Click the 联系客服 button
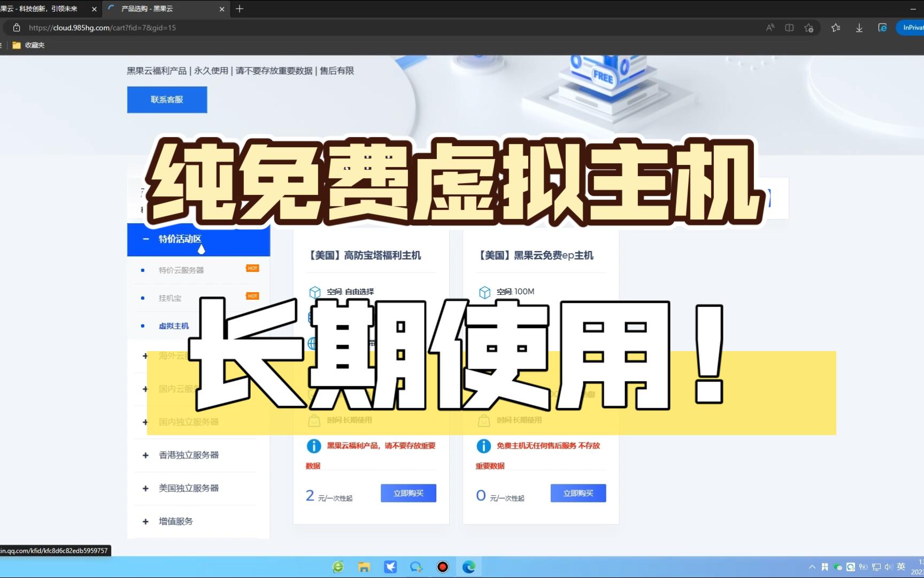Image resolution: width=924 pixels, height=578 pixels. (167, 100)
